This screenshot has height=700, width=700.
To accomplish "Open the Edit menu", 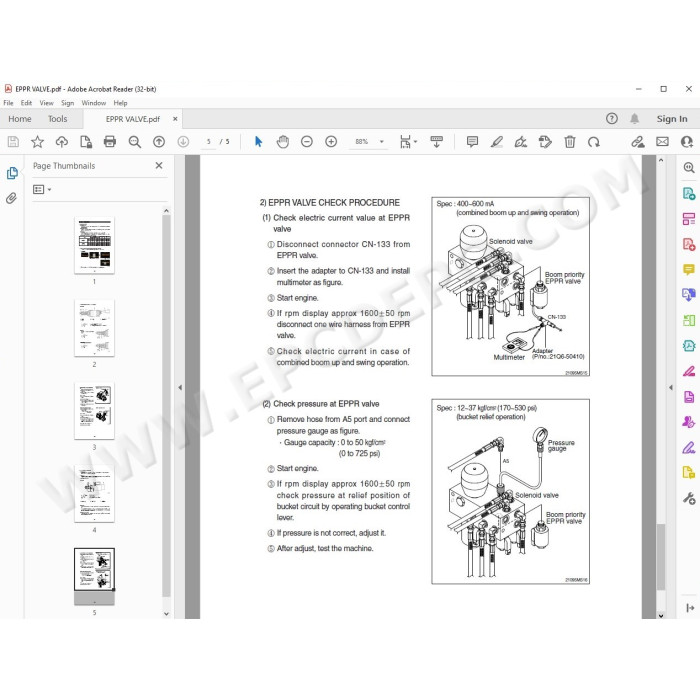I will (26, 103).
